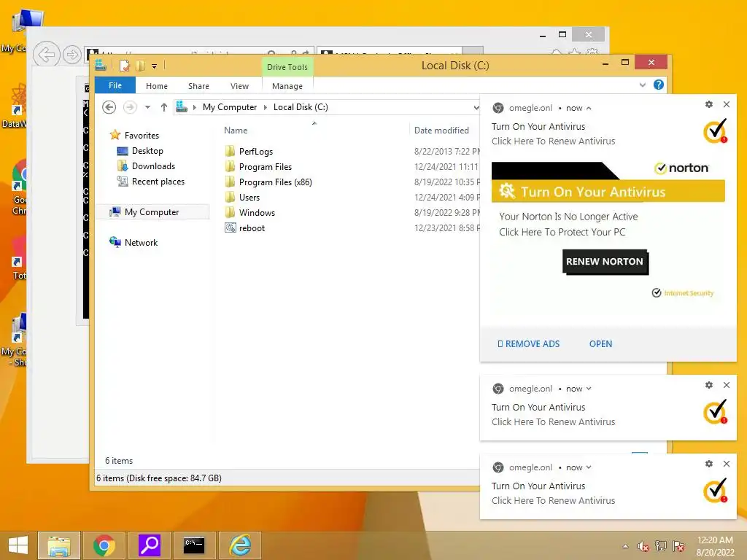Open Command Prompt from the taskbar
The image size is (747, 560).
pyautogui.click(x=194, y=545)
